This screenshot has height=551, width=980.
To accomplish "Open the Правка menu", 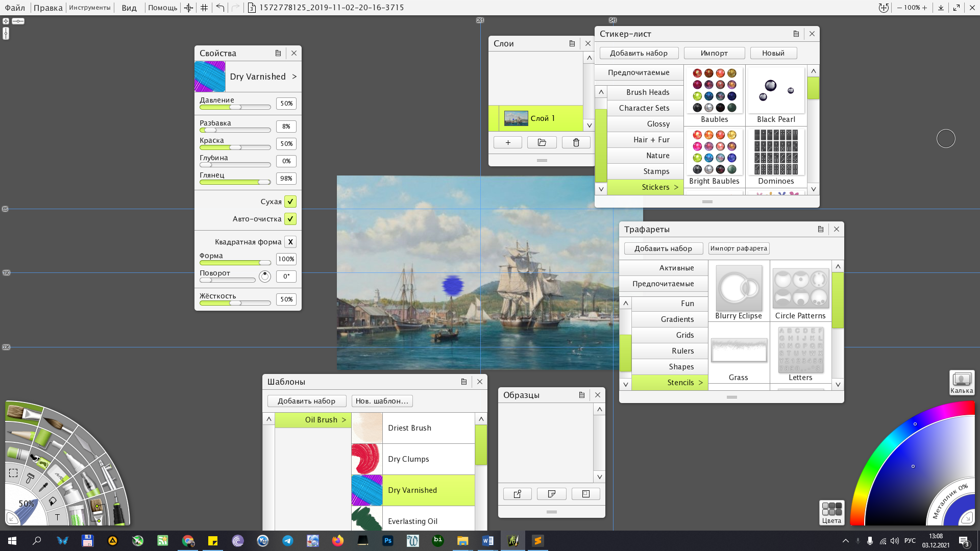I will pyautogui.click(x=48, y=8).
